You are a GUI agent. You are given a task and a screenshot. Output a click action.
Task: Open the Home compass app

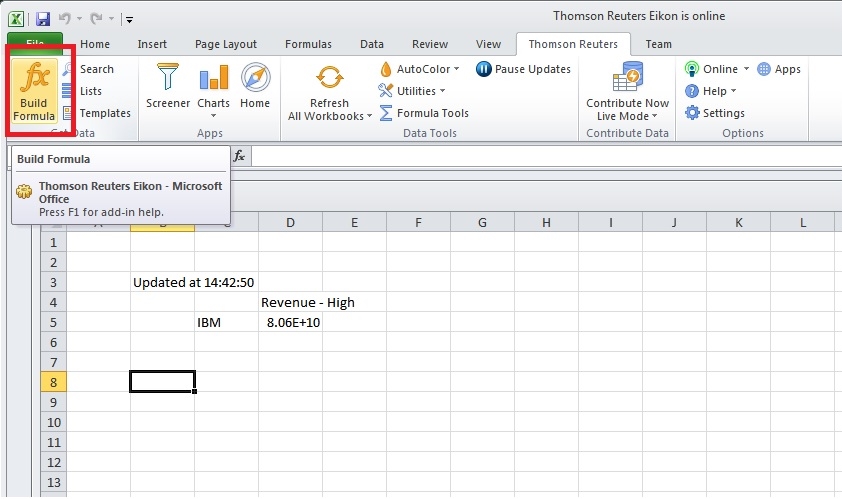pyautogui.click(x=255, y=76)
